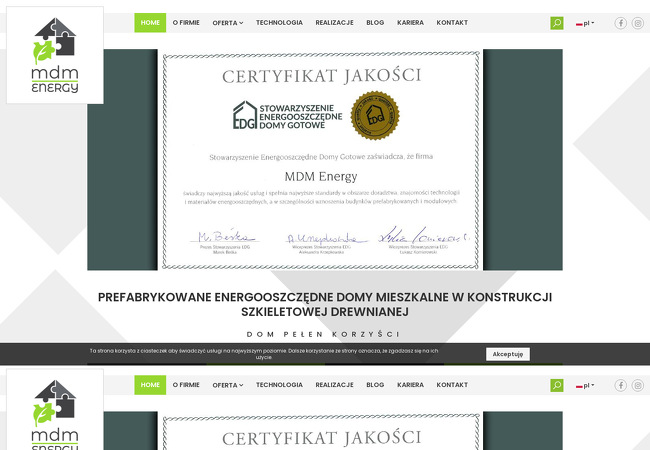Click the gold EDG seal on top certificate
The width and height of the screenshot is (650, 450).
click(x=375, y=115)
